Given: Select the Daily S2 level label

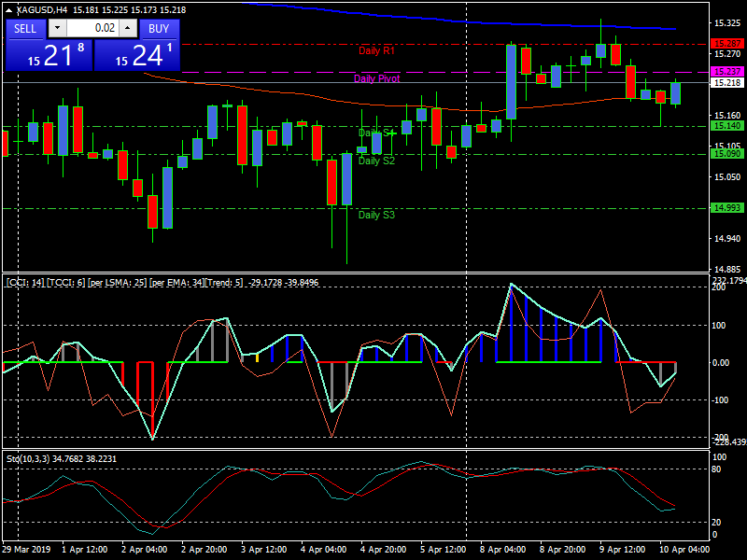Looking at the screenshot, I should click(376, 161).
